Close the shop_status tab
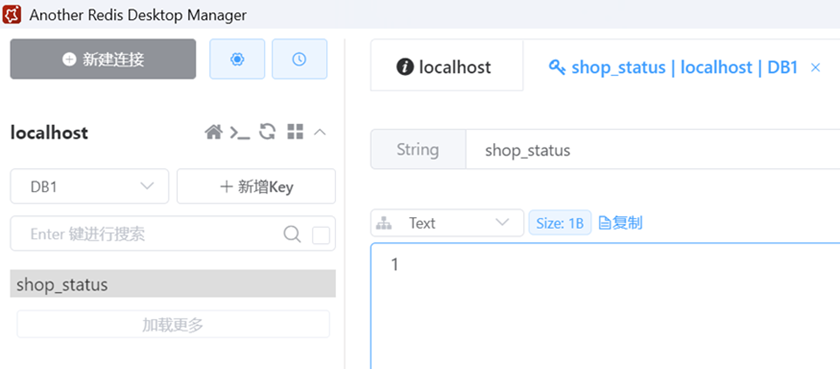 coord(815,67)
